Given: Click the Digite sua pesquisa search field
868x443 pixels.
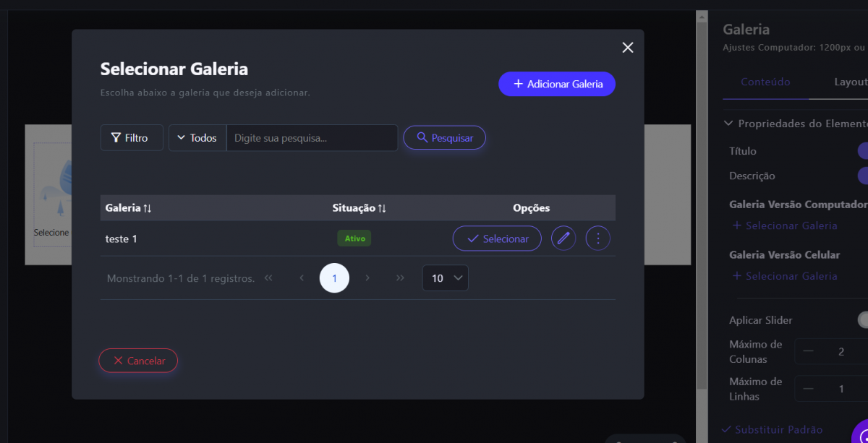Looking at the screenshot, I should (x=312, y=138).
